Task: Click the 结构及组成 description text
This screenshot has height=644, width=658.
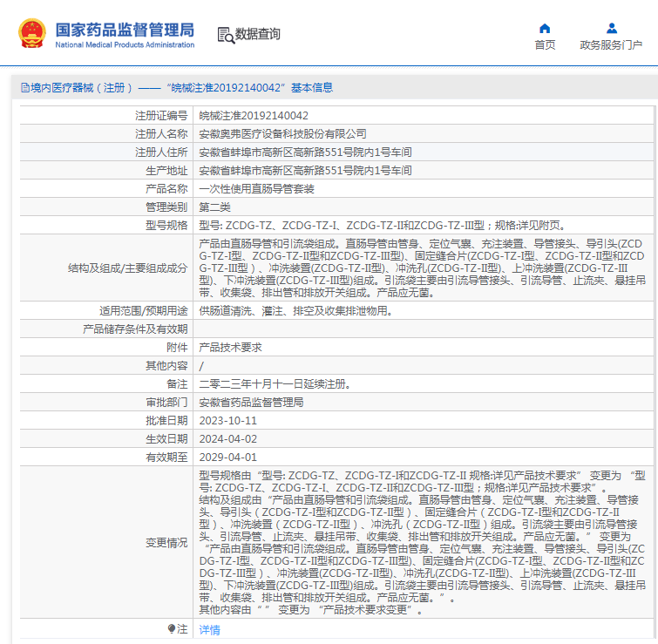Action: pos(422,268)
